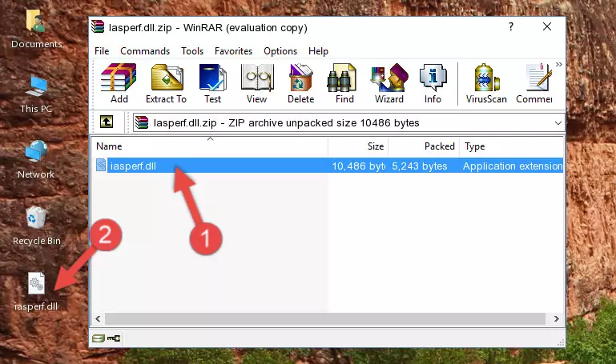Click the iasperf.dll file icon in list
Screen dimensions: 616x364
click(x=101, y=165)
